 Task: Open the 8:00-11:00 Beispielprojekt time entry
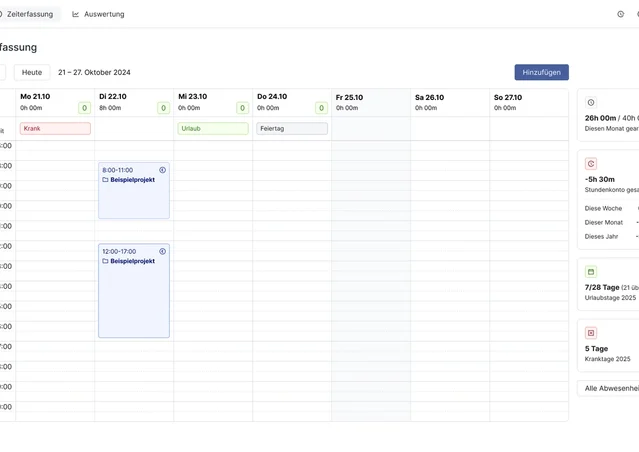tap(134, 190)
